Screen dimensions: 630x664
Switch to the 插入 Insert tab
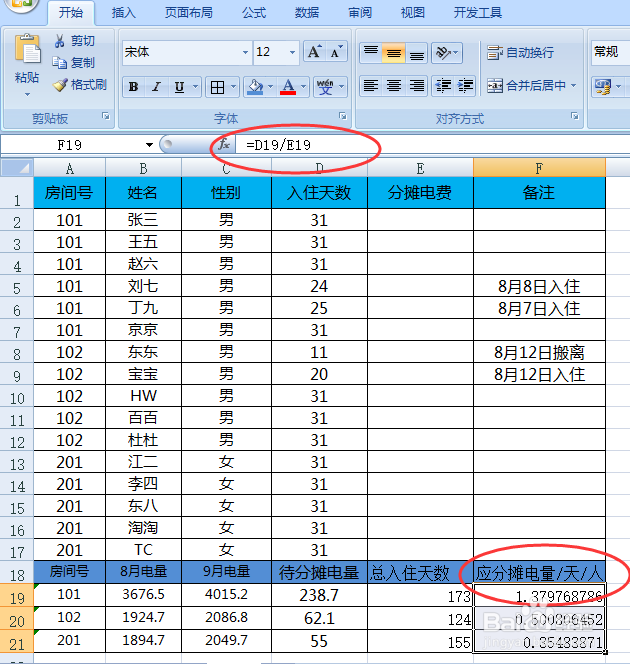click(124, 13)
